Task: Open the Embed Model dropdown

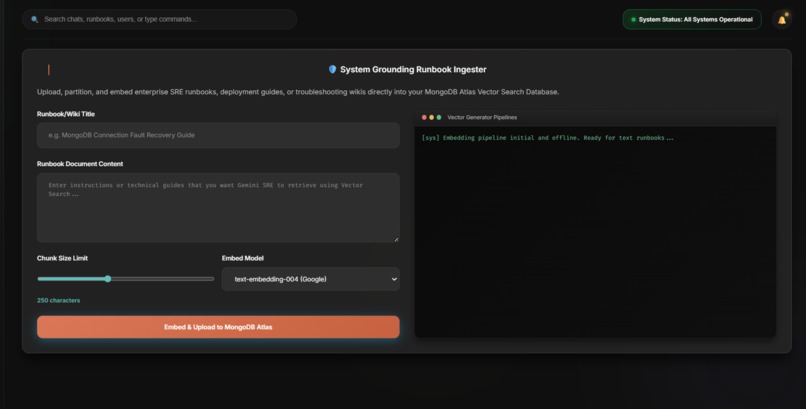Action: pyautogui.click(x=310, y=279)
